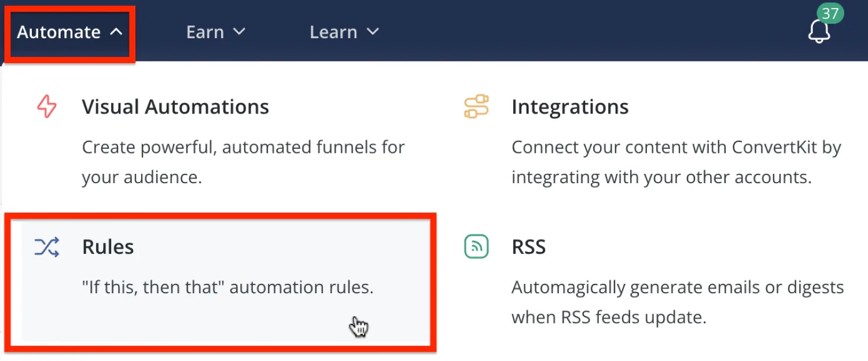
Task: Click "If this, then that" rules description
Action: [x=227, y=288]
